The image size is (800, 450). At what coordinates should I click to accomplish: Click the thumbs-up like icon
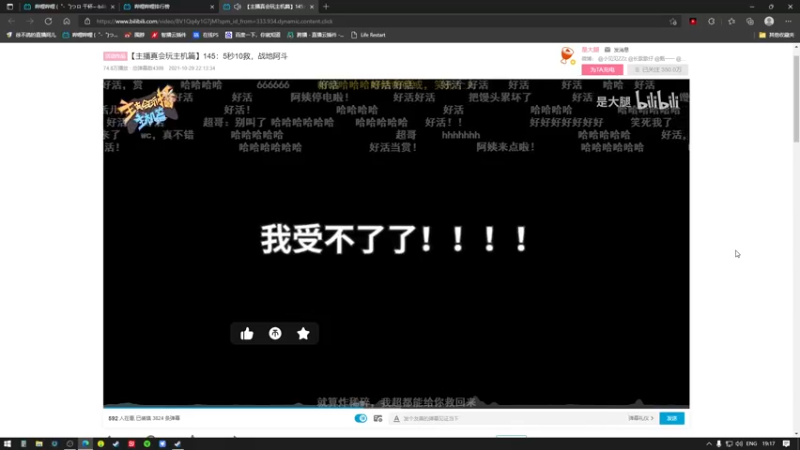[247, 334]
